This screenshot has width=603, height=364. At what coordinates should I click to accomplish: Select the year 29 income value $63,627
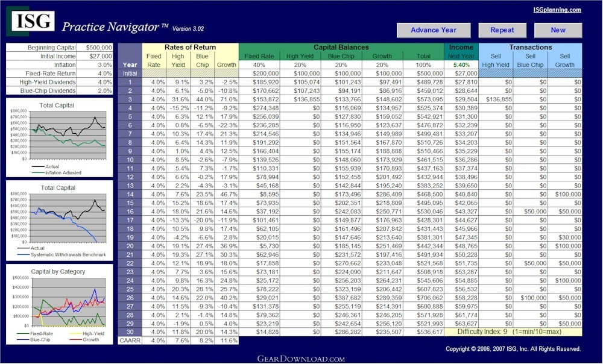click(x=461, y=324)
